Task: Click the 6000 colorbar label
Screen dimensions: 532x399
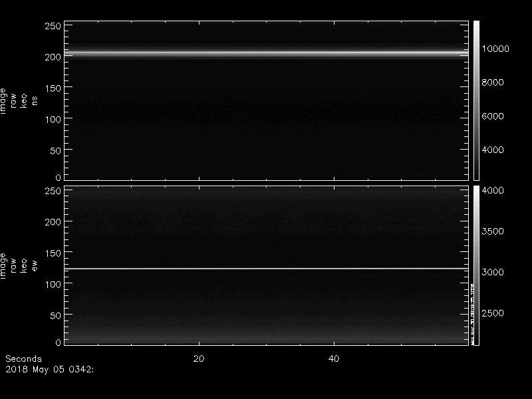Action: (493, 116)
